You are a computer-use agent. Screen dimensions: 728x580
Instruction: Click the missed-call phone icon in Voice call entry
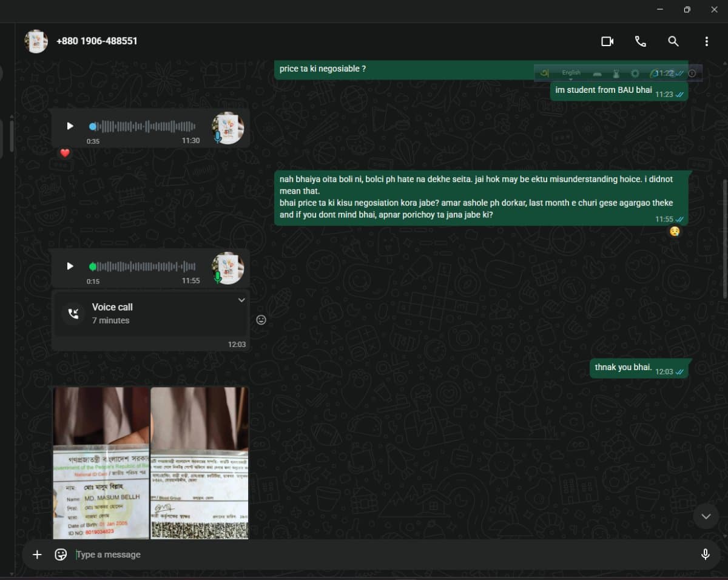coord(73,314)
